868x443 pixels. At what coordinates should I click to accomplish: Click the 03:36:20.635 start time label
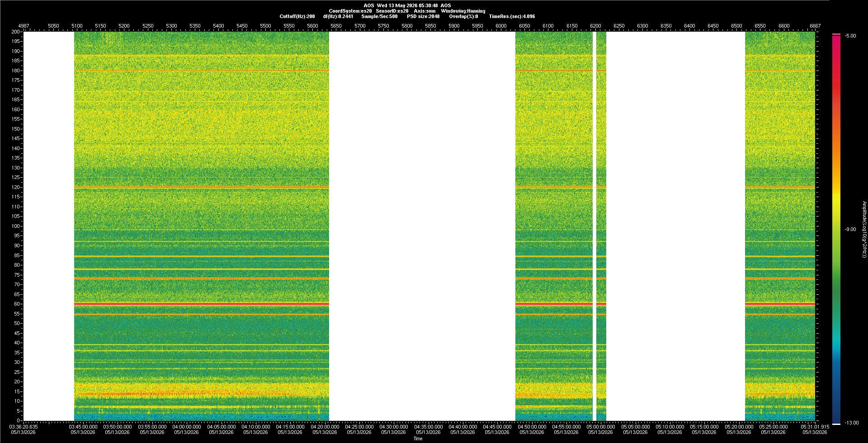tap(24, 427)
